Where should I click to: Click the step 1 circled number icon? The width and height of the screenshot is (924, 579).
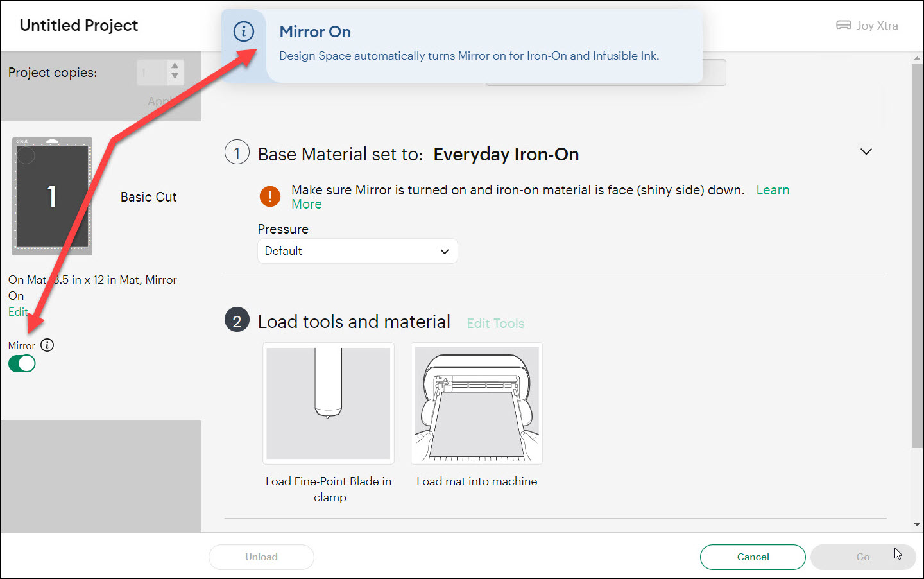coord(237,153)
